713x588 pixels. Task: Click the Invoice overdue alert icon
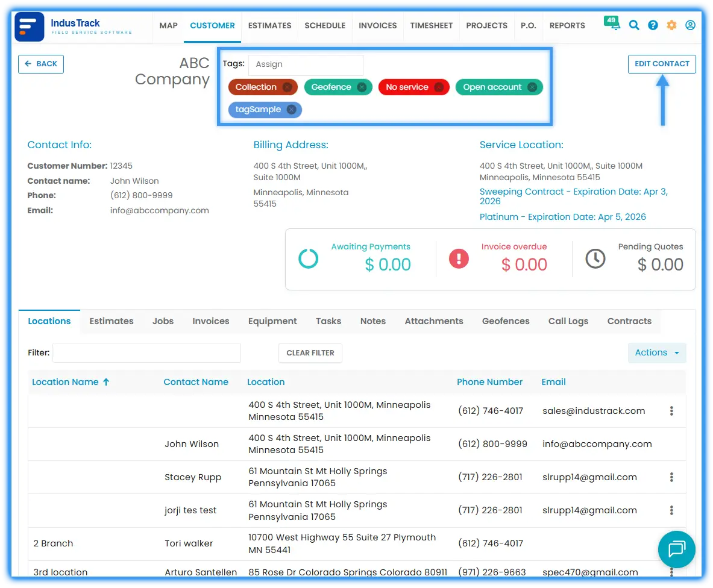click(459, 258)
